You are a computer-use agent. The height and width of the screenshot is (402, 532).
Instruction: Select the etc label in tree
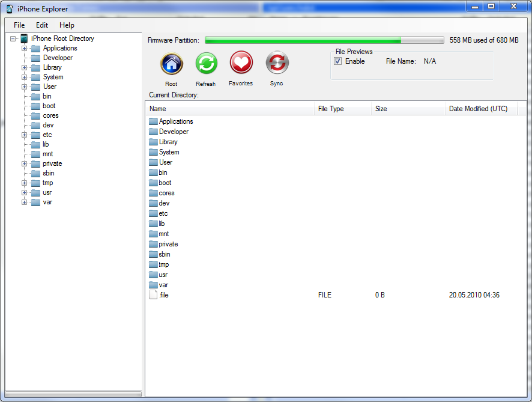(x=47, y=135)
